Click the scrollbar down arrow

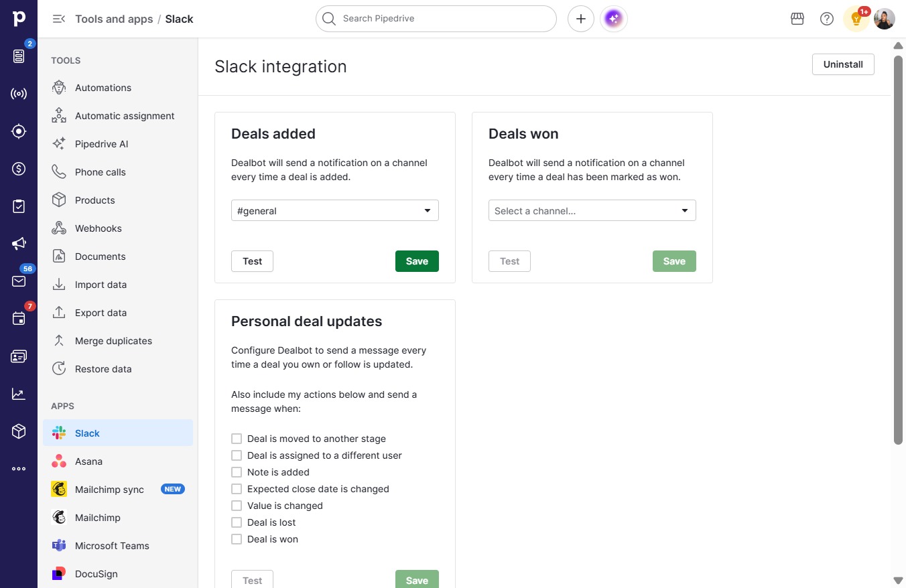(898, 580)
